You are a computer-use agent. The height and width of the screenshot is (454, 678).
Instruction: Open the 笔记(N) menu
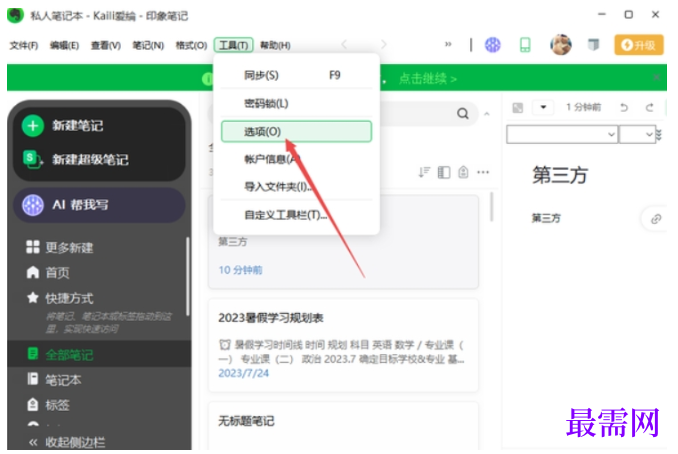(148, 45)
